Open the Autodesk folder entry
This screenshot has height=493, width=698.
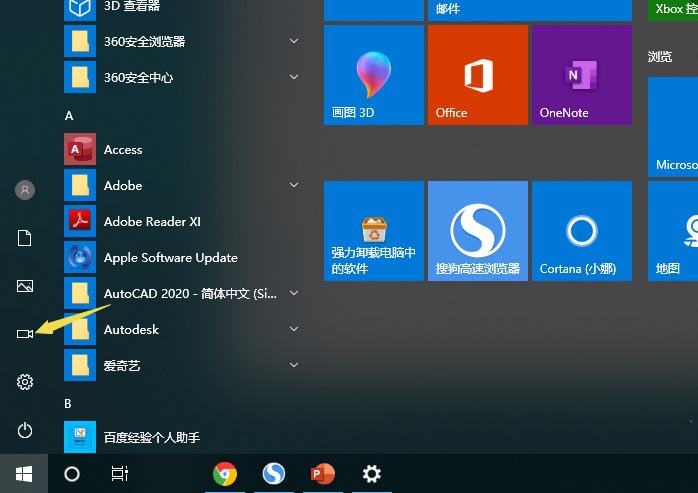(183, 330)
